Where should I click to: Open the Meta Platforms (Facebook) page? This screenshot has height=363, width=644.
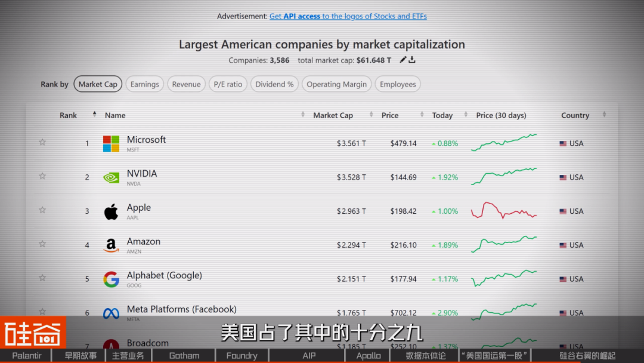[x=181, y=309]
